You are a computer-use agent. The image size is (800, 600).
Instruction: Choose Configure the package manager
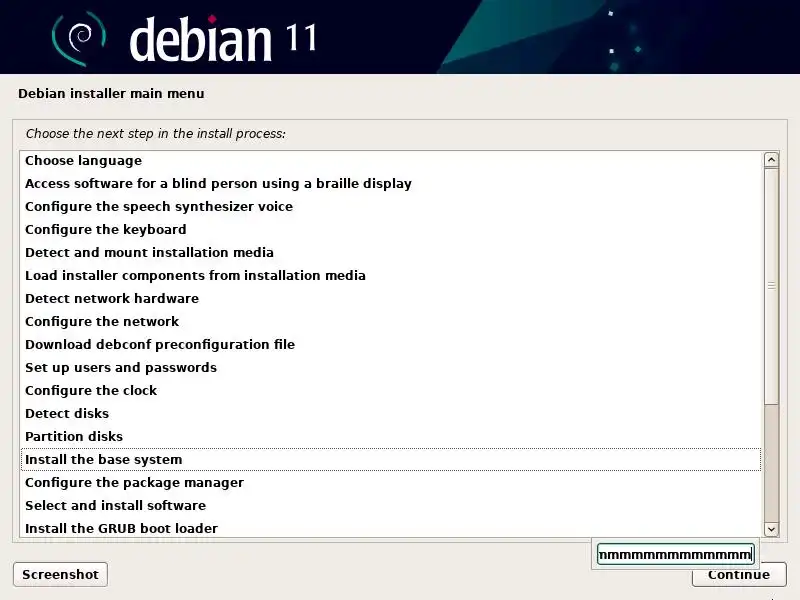391,482
